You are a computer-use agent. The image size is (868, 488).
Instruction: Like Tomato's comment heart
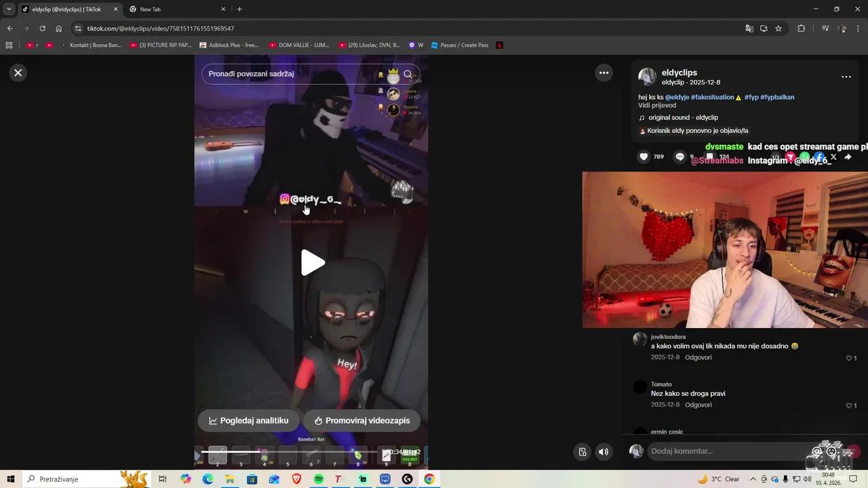[x=848, y=405]
